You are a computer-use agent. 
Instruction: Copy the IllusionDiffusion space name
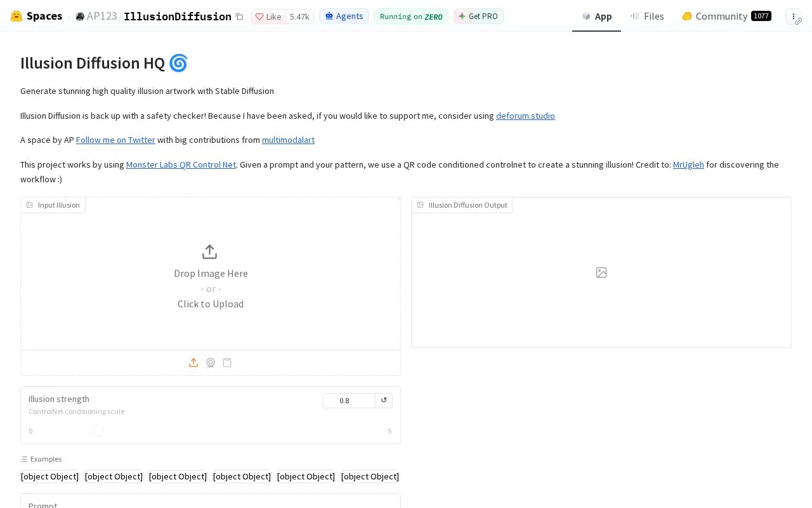[239, 17]
